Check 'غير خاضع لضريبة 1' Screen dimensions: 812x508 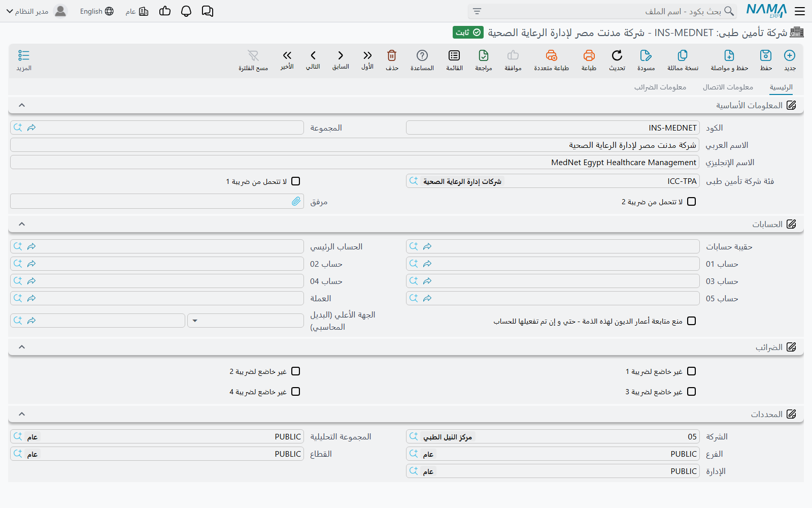point(691,371)
